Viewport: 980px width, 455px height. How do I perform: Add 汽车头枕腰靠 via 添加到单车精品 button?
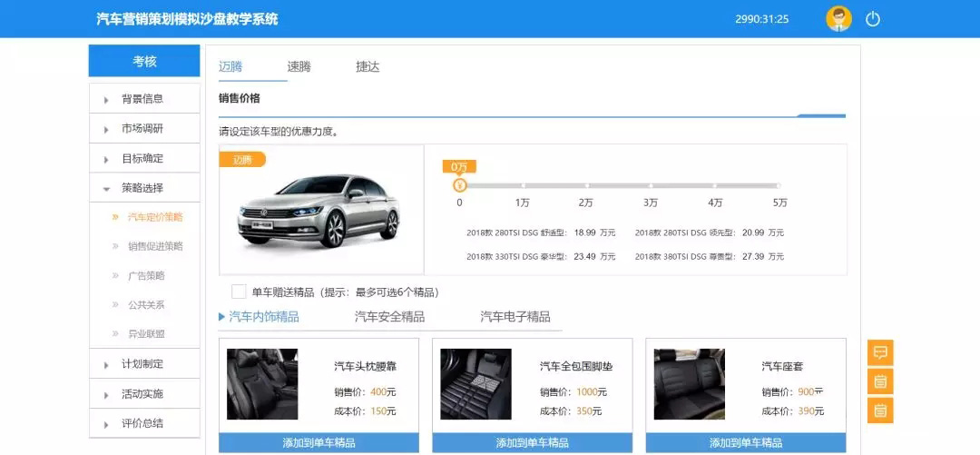pyautogui.click(x=318, y=443)
